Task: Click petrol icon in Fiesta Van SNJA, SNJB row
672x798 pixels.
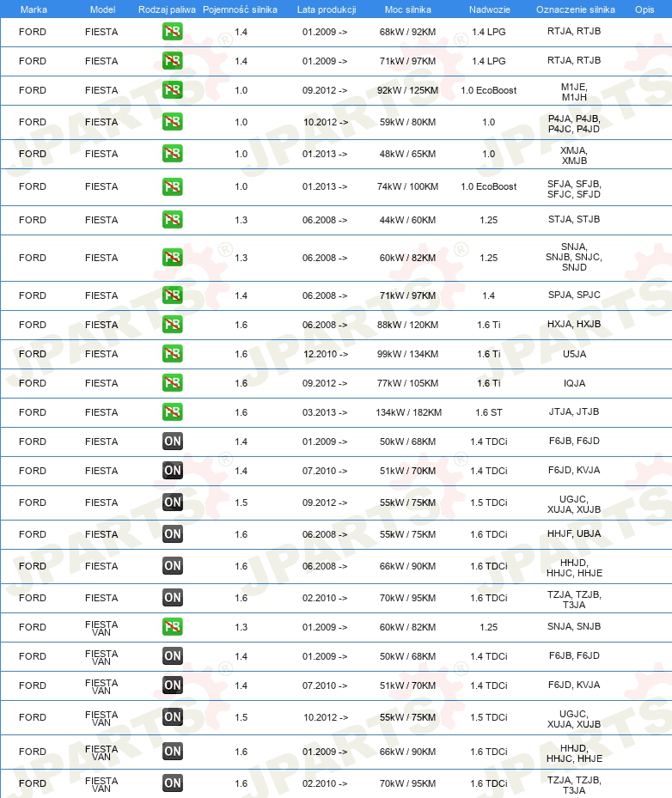Action: pos(173,627)
